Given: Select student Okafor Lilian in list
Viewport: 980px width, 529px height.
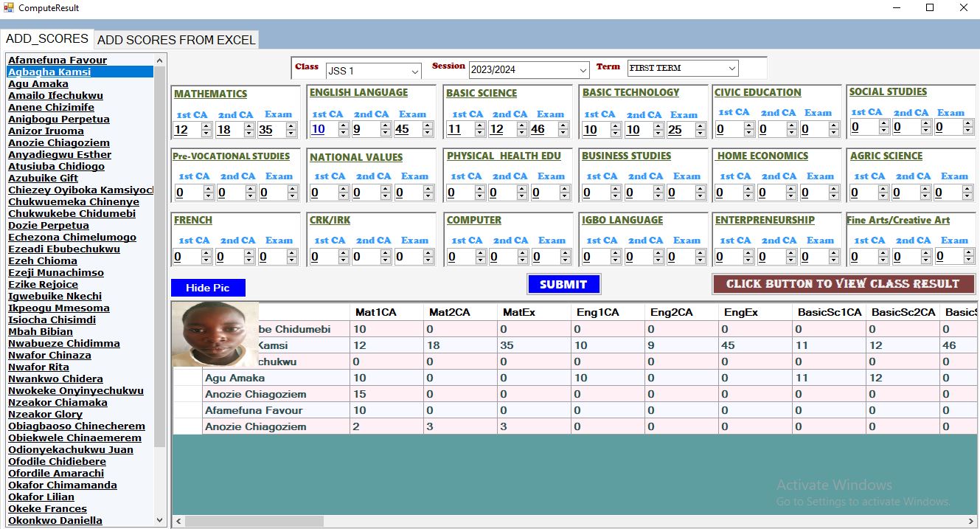Looking at the screenshot, I should click(x=41, y=497).
